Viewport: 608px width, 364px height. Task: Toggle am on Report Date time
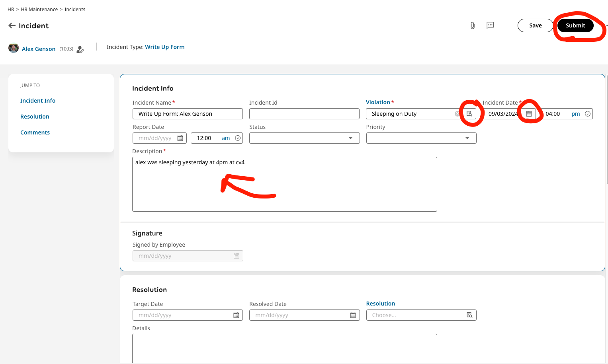(226, 138)
